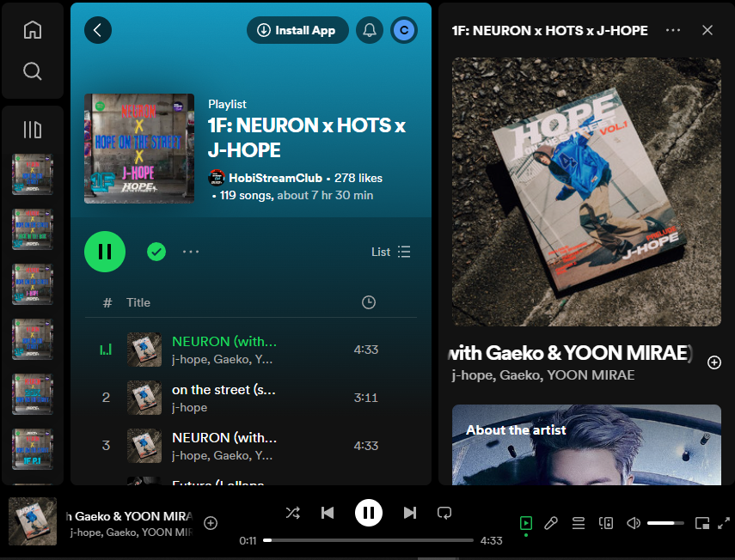Open first playlist thumbnail in library sidebar
Image resolution: width=735 pixels, height=560 pixels.
pos(33,174)
